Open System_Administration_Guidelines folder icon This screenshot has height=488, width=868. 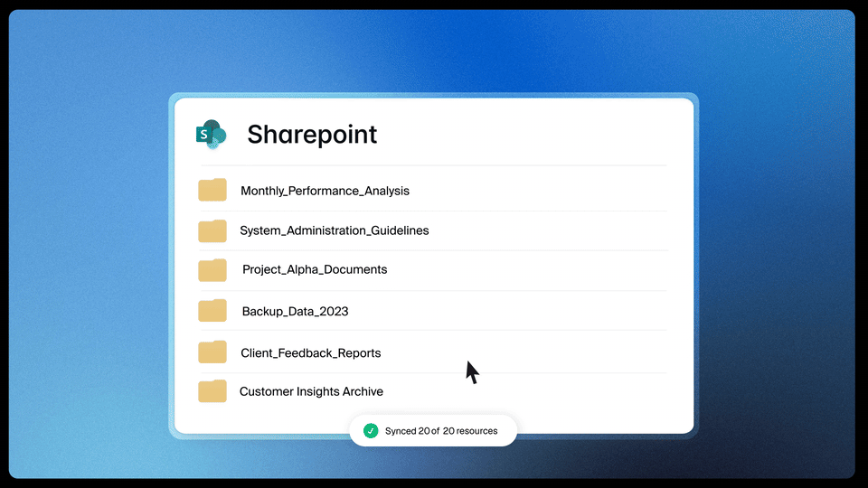(212, 230)
